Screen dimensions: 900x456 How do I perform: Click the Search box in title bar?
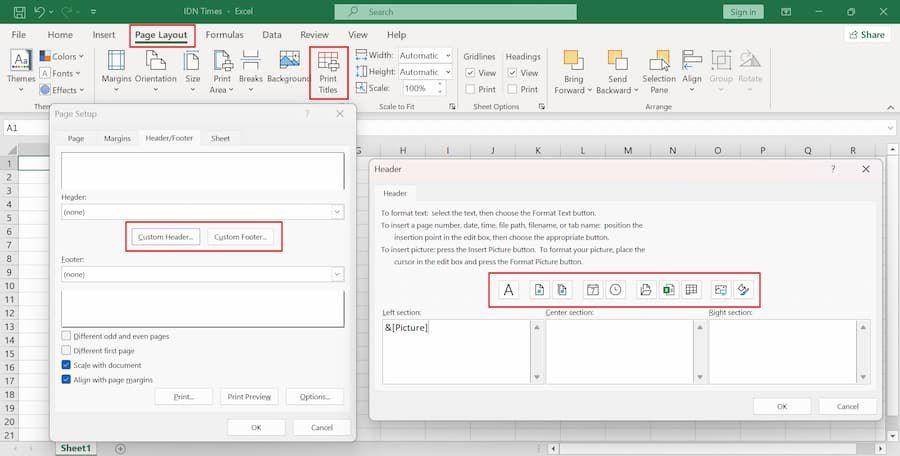point(456,11)
